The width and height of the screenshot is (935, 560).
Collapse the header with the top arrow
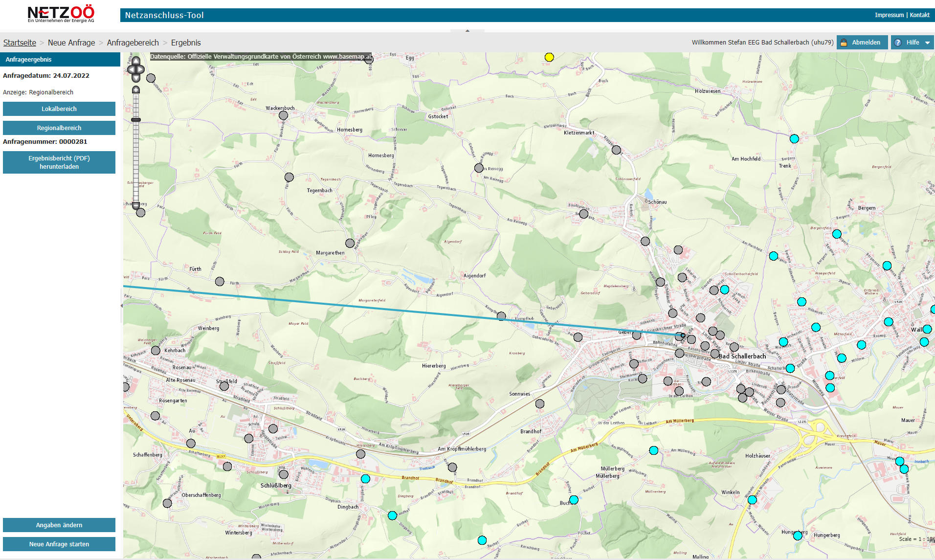[x=467, y=31]
